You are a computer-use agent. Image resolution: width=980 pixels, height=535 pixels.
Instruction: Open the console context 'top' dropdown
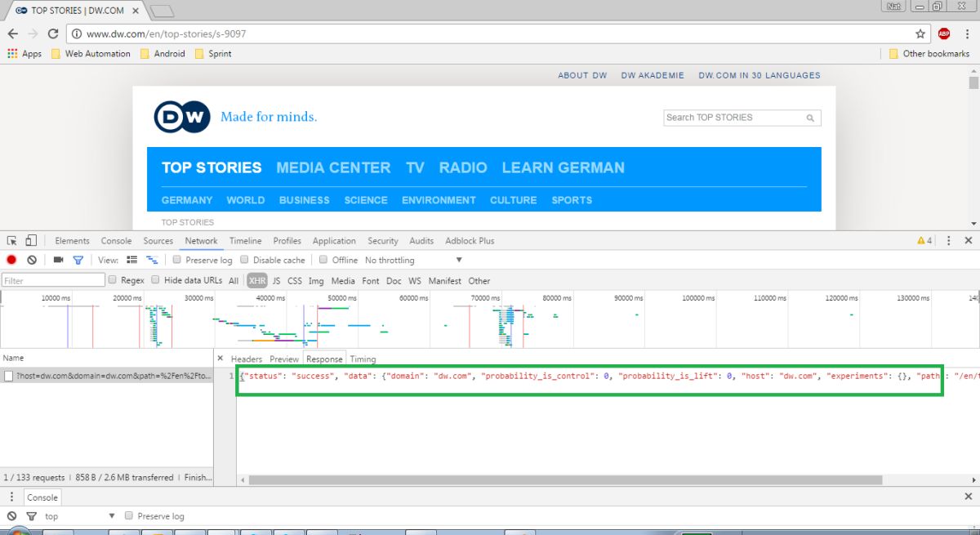pyautogui.click(x=80, y=516)
